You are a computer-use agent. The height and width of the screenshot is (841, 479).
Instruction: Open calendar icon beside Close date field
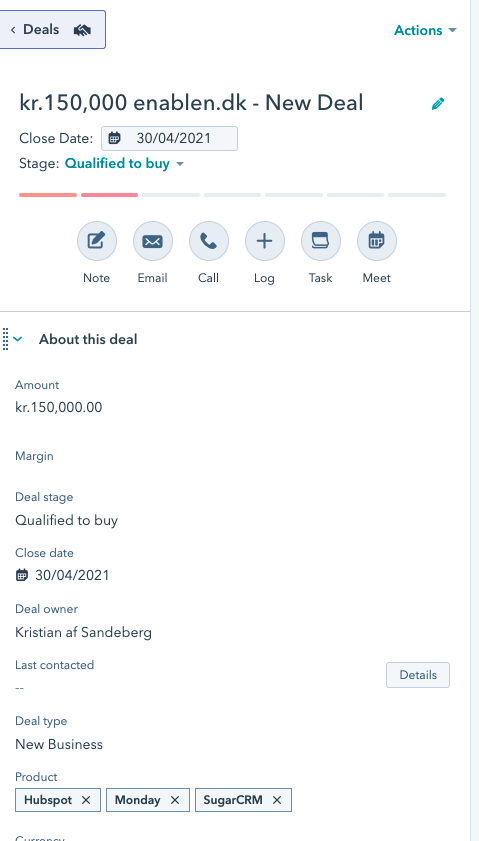(x=21, y=576)
